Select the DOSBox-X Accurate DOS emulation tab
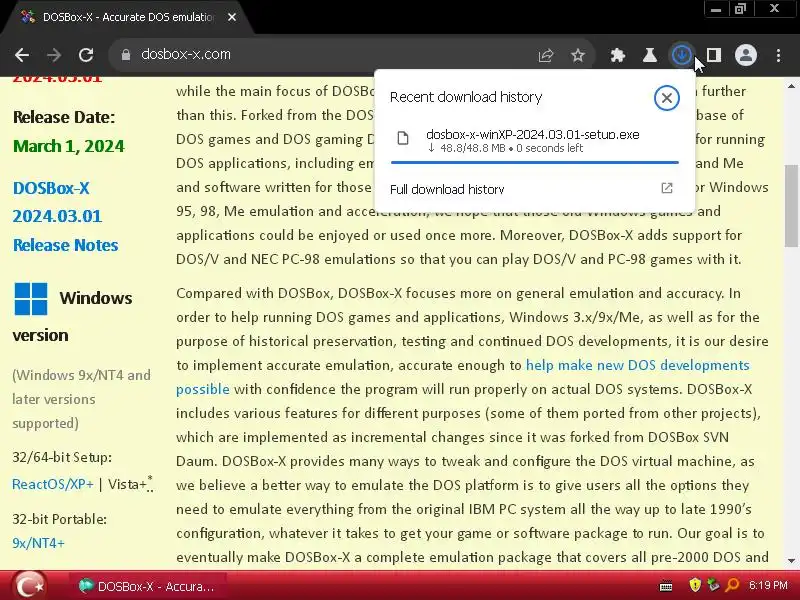800x600 pixels. [x=128, y=17]
